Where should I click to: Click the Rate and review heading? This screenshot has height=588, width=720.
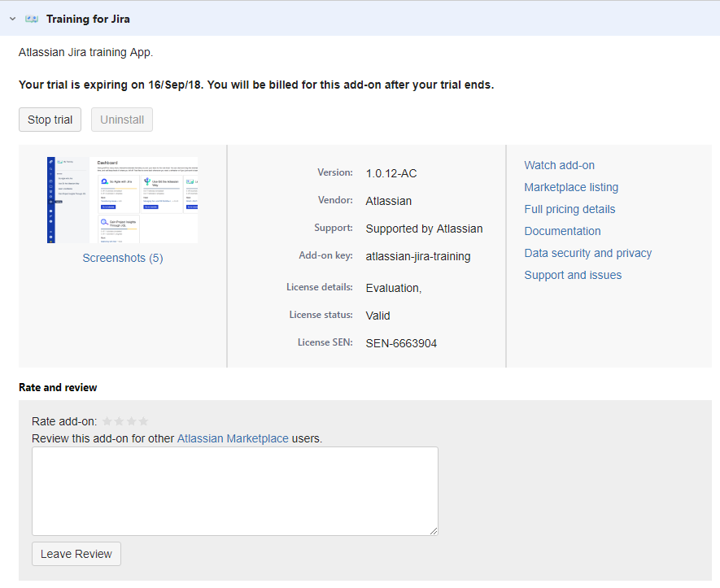point(58,387)
